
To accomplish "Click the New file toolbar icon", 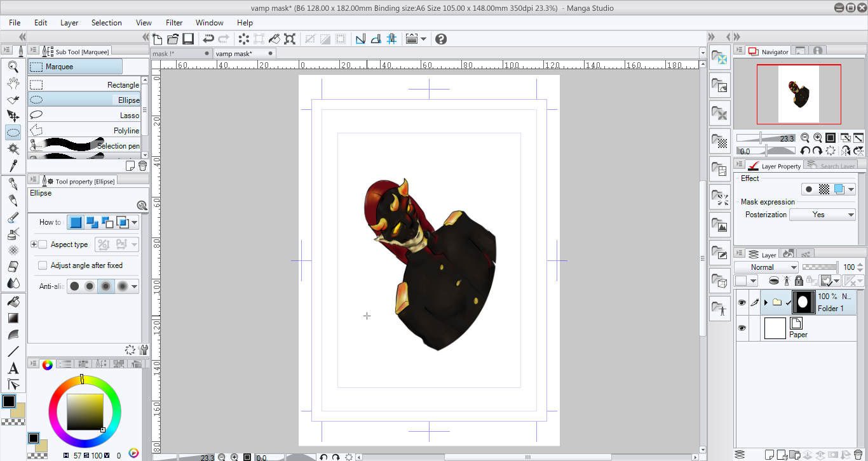I will click(x=158, y=39).
